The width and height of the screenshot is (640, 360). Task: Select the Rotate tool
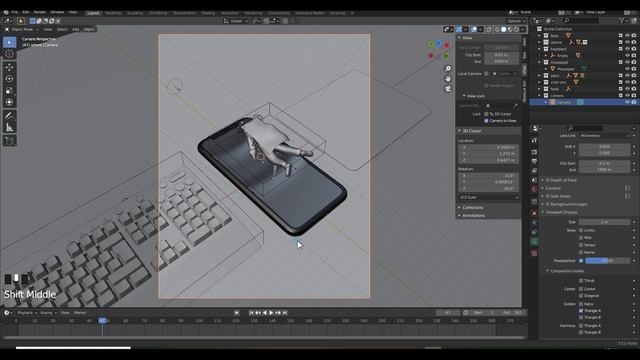[x=9, y=79]
